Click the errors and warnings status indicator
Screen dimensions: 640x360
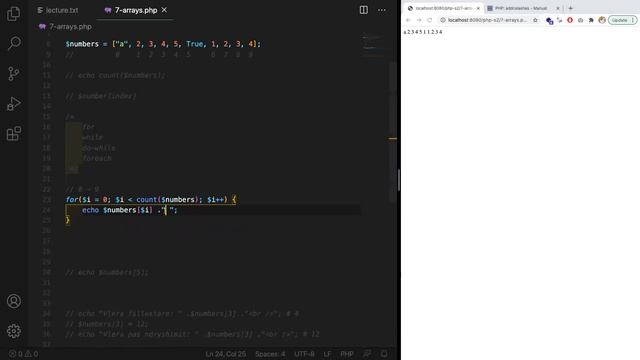tap(24, 354)
